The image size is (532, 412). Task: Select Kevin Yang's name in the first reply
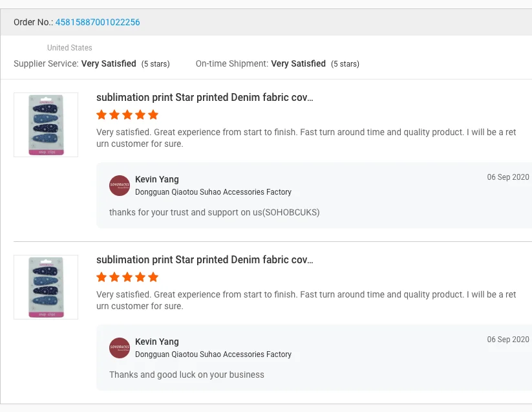(x=157, y=179)
